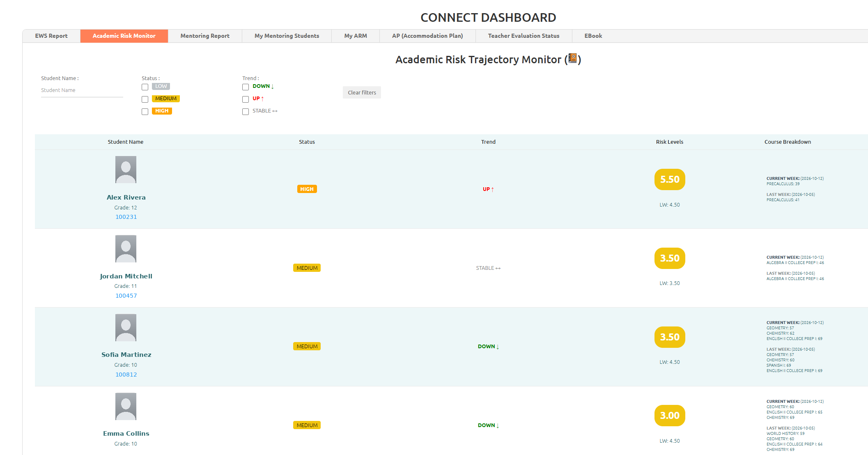Open Sofia Martinez's avatar photo

[126, 327]
